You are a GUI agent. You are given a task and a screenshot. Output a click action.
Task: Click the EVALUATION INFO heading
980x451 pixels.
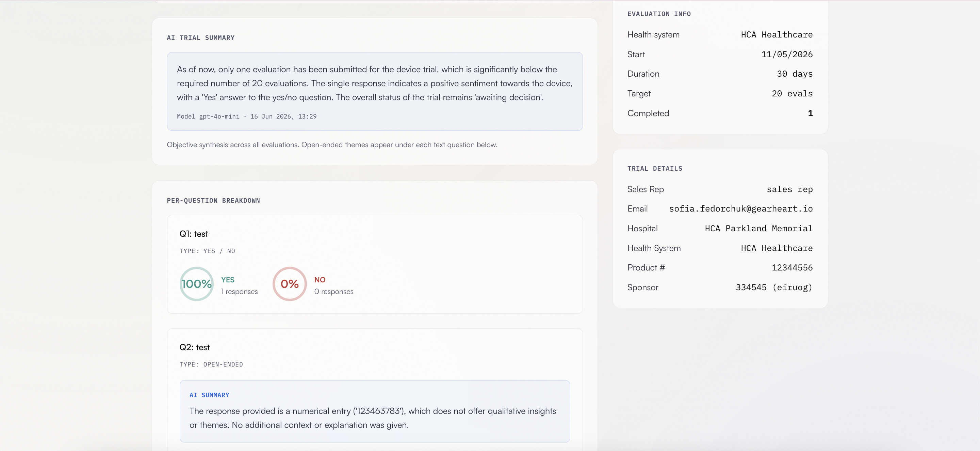click(659, 14)
